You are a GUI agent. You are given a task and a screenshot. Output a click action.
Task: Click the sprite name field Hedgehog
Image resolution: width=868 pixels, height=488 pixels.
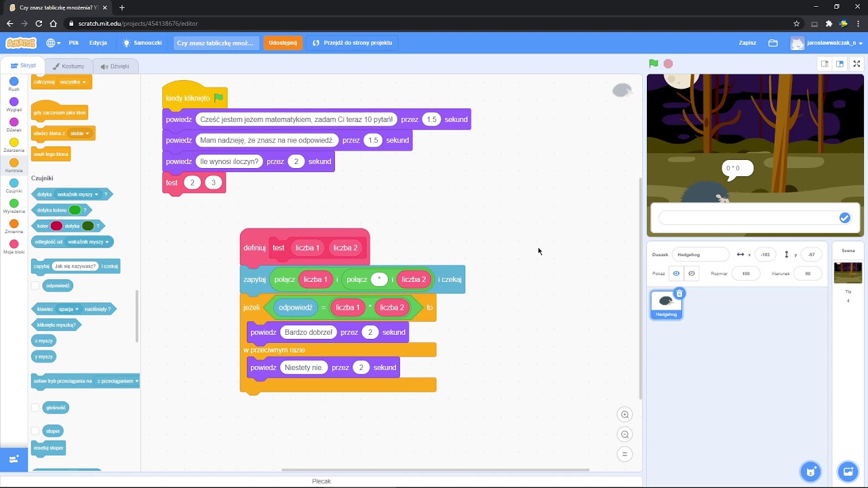tap(700, 255)
